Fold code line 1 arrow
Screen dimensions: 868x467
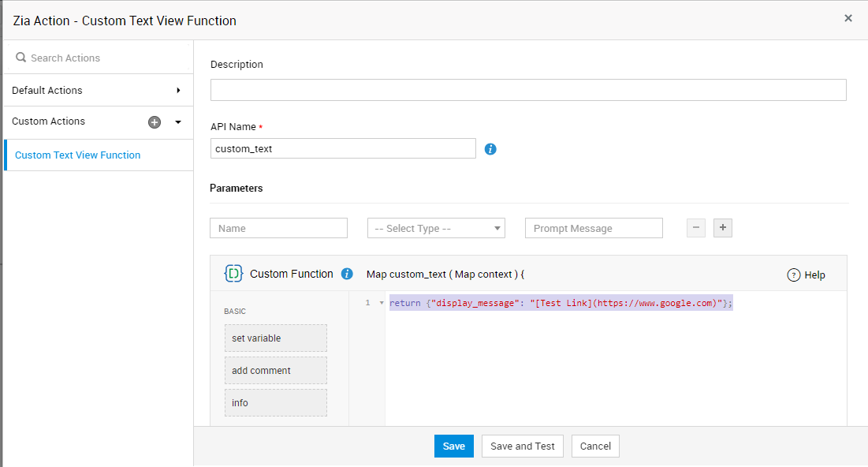(x=382, y=303)
